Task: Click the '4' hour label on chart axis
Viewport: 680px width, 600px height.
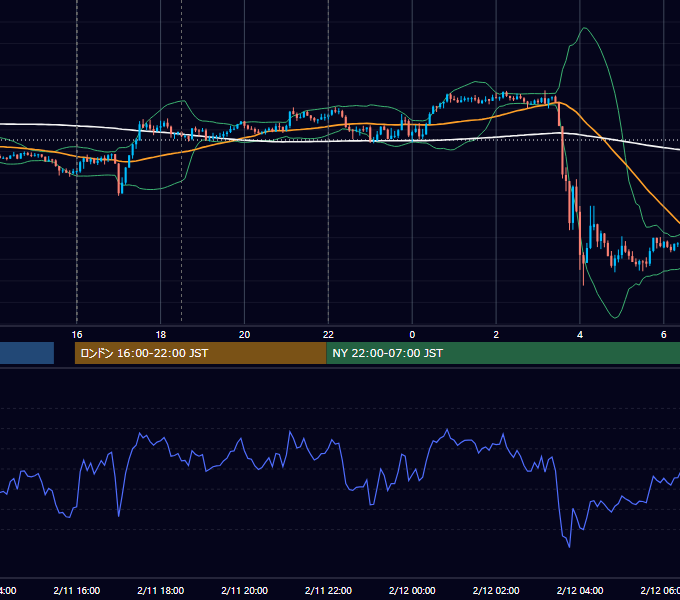Action: [x=580, y=335]
